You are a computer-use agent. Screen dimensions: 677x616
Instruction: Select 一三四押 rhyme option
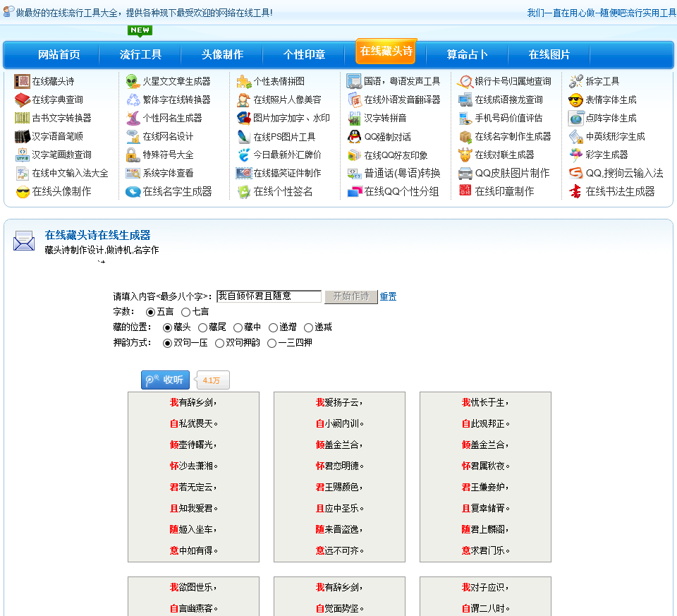[272, 343]
